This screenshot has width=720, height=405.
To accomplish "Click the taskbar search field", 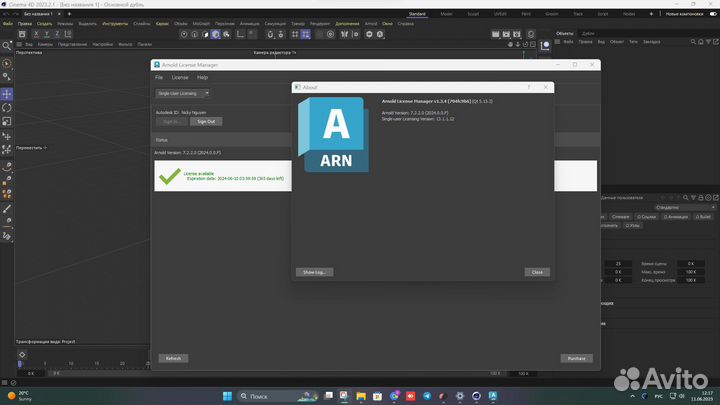I will pos(278,396).
